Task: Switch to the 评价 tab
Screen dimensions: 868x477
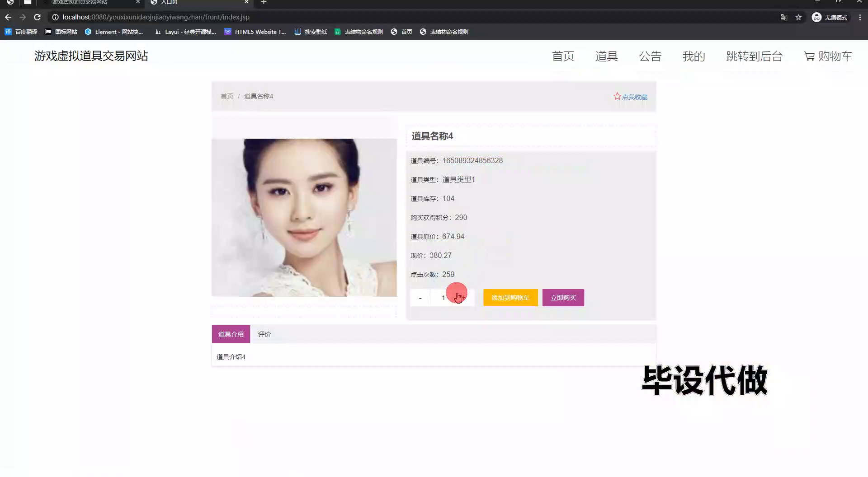Action: click(x=264, y=334)
